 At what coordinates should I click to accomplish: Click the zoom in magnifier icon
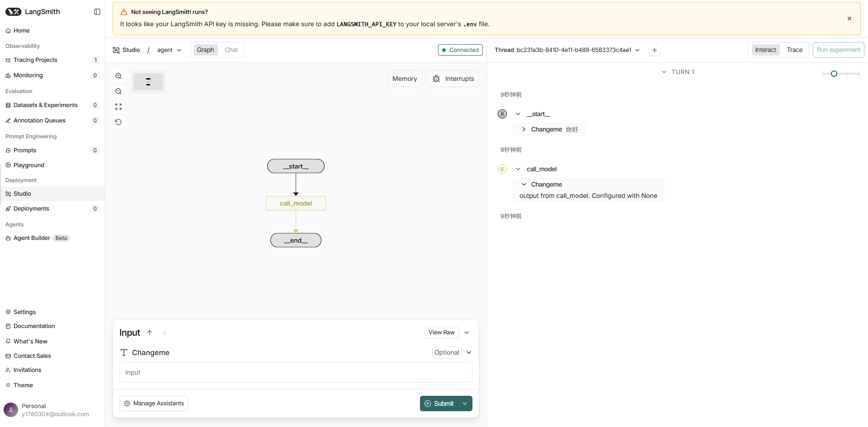(x=118, y=76)
